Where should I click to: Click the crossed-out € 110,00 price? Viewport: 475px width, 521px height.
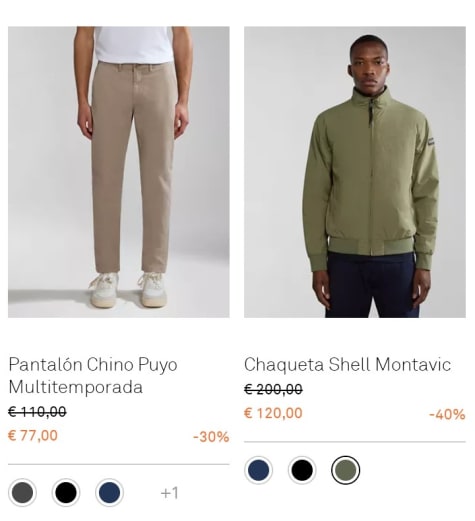(x=37, y=412)
